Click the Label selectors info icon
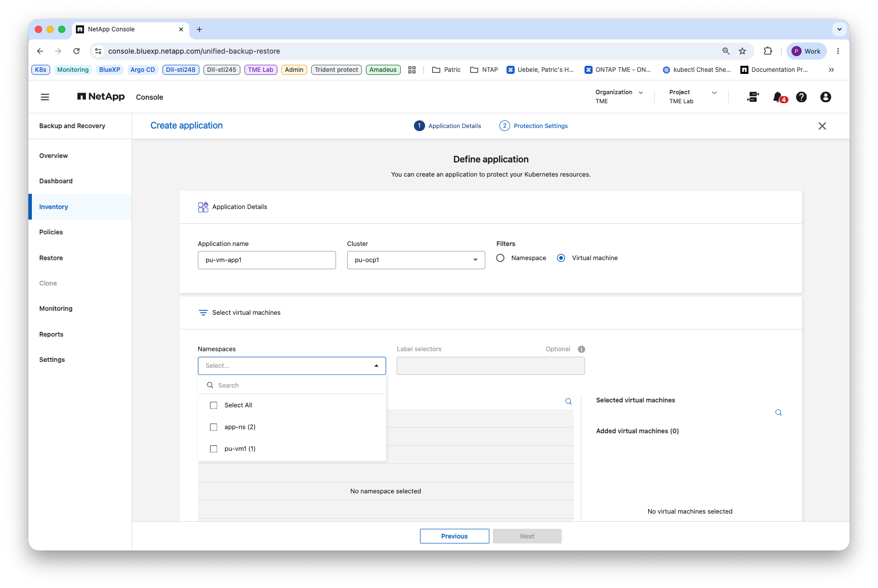 click(x=581, y=349)
